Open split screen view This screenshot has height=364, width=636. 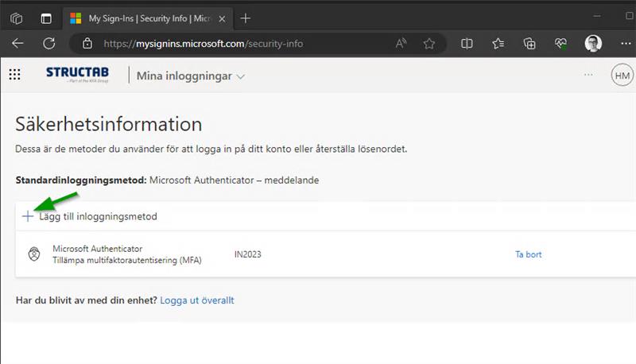click(467, 44)
